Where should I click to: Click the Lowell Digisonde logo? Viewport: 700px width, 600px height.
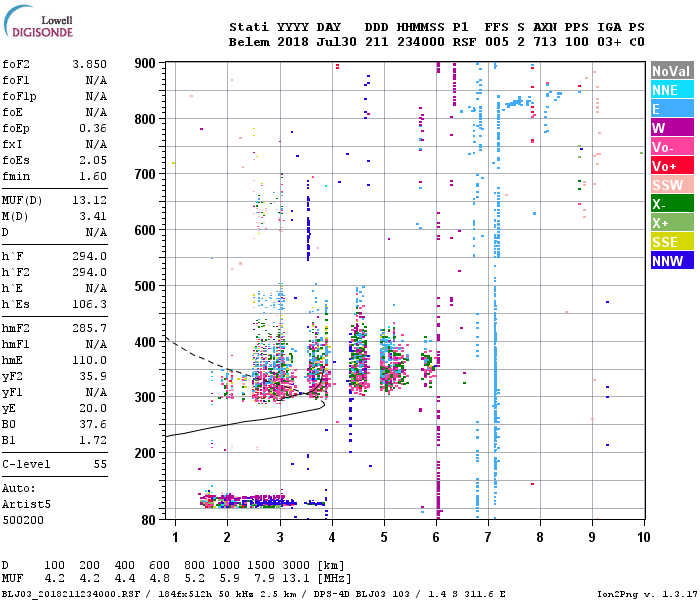click(38, 21)
